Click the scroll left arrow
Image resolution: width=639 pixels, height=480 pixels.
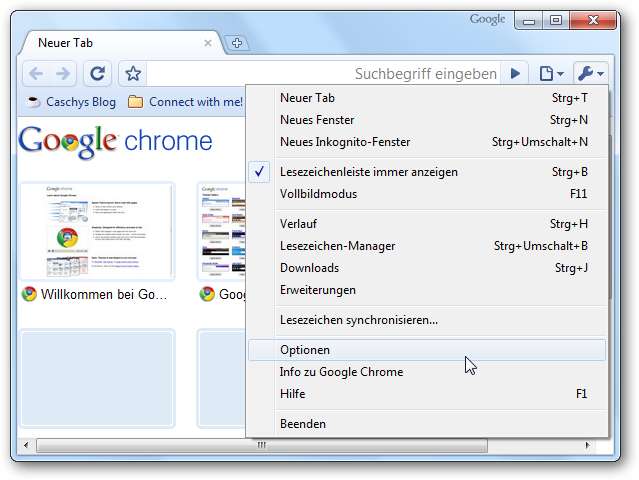pos(26,445)
